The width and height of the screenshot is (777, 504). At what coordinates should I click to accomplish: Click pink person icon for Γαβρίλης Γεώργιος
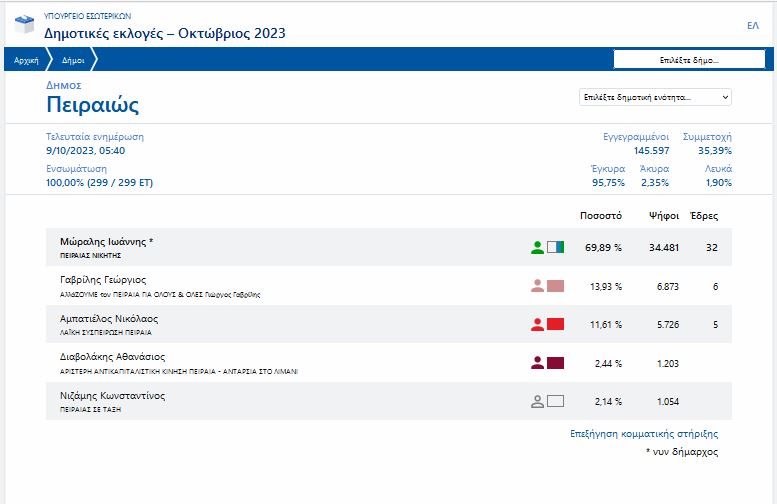[537, 286]
